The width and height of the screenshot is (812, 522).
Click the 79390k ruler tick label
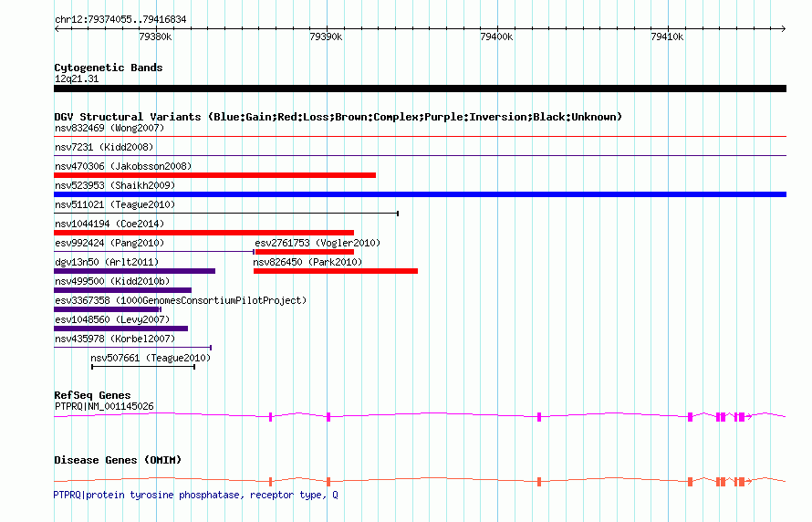click(x=326, y=37)
